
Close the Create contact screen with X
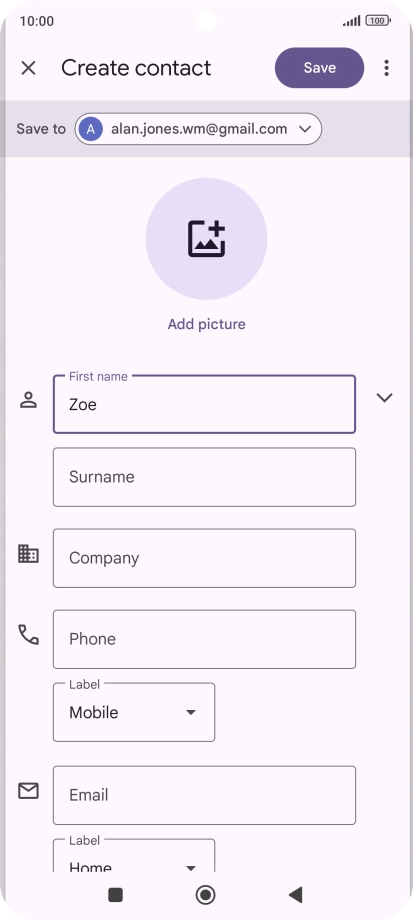28,68
